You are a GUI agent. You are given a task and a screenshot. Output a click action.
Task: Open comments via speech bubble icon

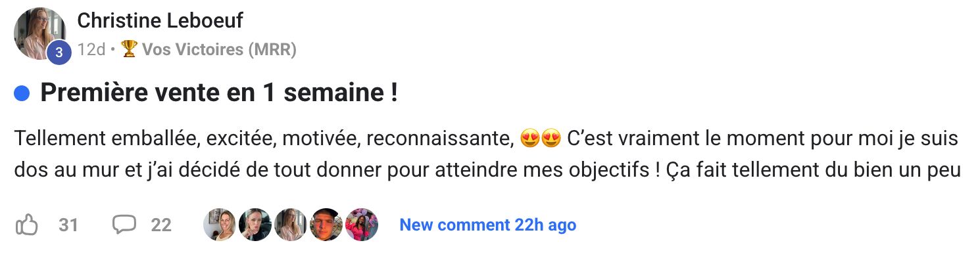coord(124,225)
